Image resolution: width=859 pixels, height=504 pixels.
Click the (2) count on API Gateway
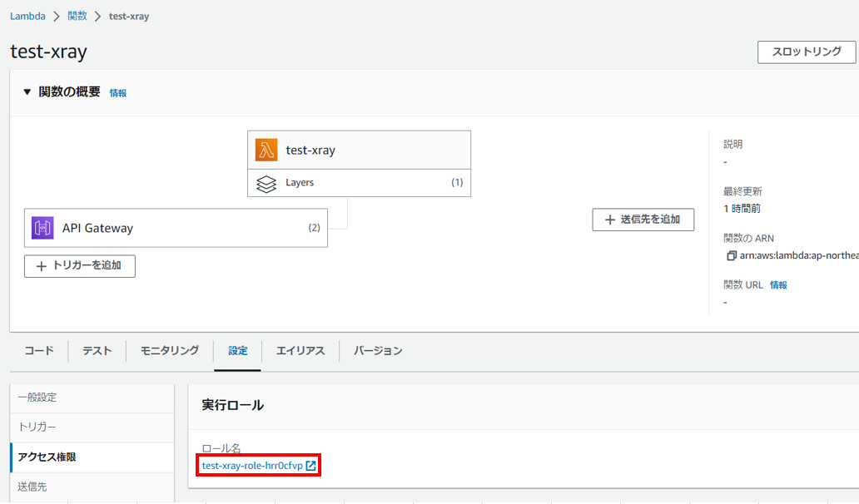pos(314,228)
